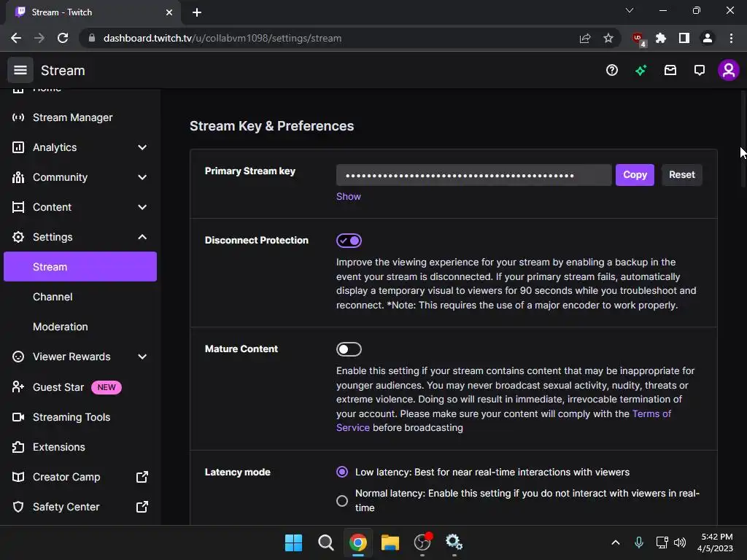Open the hamburger navigation menu

pos(20,71)
